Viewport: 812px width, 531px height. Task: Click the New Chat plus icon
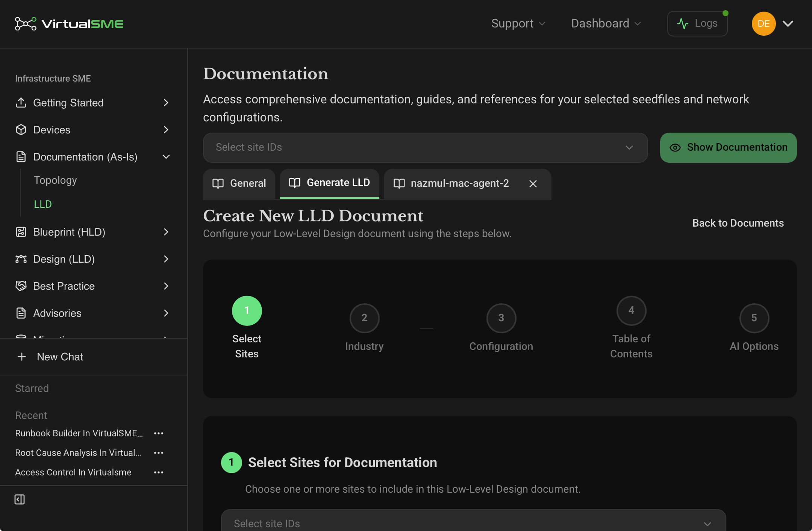[x=22, y=357]
